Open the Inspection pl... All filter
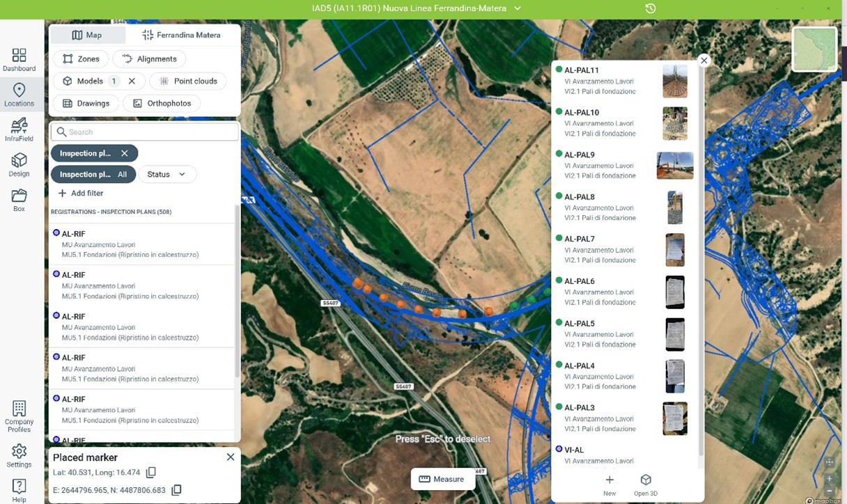This screenshot has height=504, width=847. point(93,175)
